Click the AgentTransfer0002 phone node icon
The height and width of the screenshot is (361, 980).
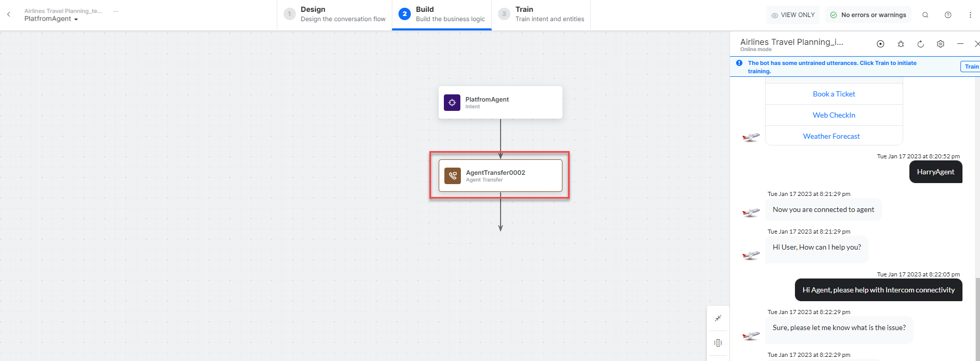(453, 176)
